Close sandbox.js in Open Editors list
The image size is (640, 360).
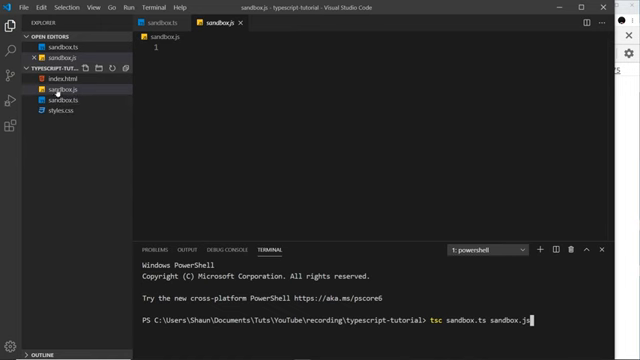[x=34, y=58]
